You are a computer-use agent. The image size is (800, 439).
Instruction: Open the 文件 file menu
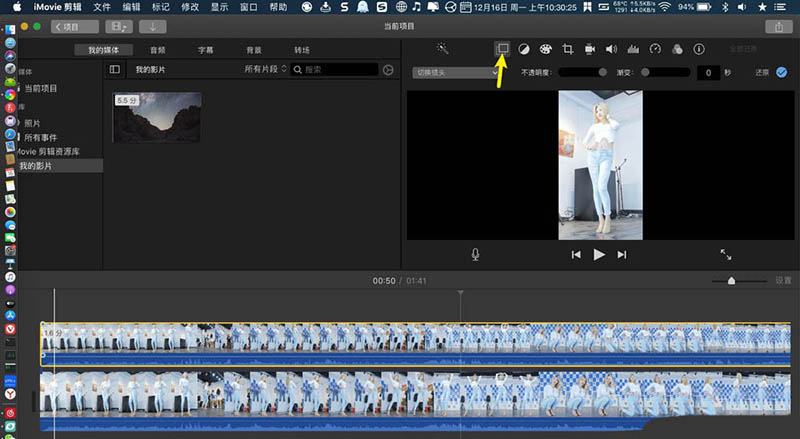pos(102,7)
